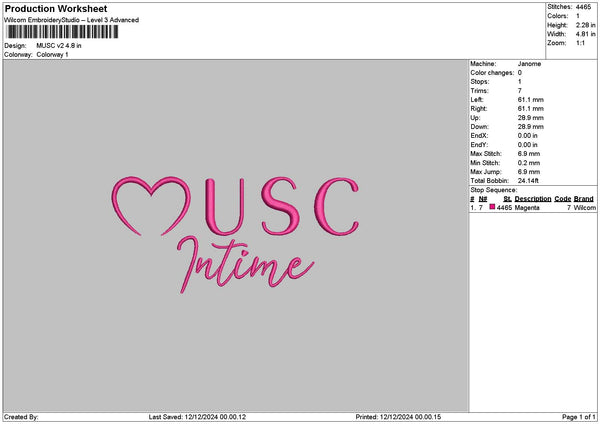The height and width of the screenshot is (424, 600).
Task: Click the Zoom 1:1 value
Action: coord(580,43)
